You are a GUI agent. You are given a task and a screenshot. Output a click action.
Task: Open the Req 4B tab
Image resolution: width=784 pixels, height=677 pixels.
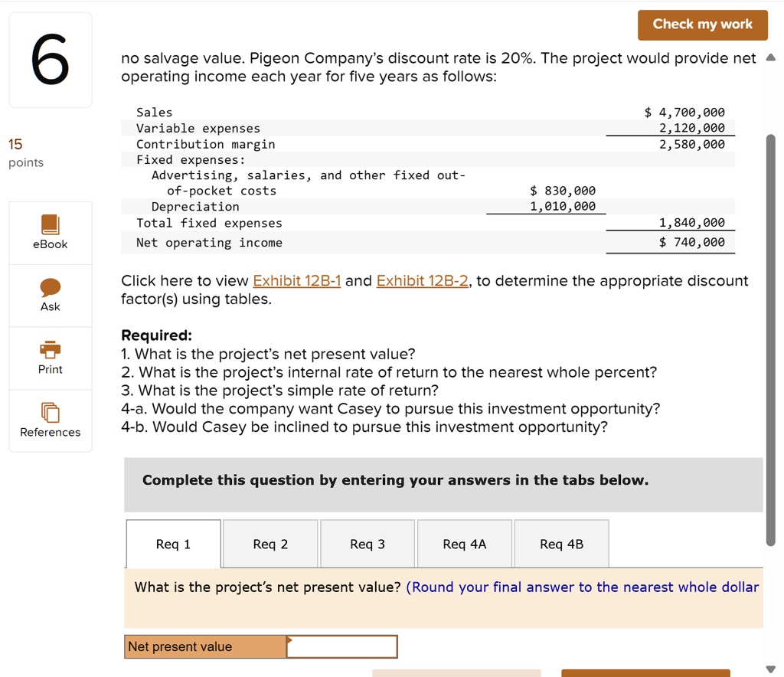click(561, 544)
